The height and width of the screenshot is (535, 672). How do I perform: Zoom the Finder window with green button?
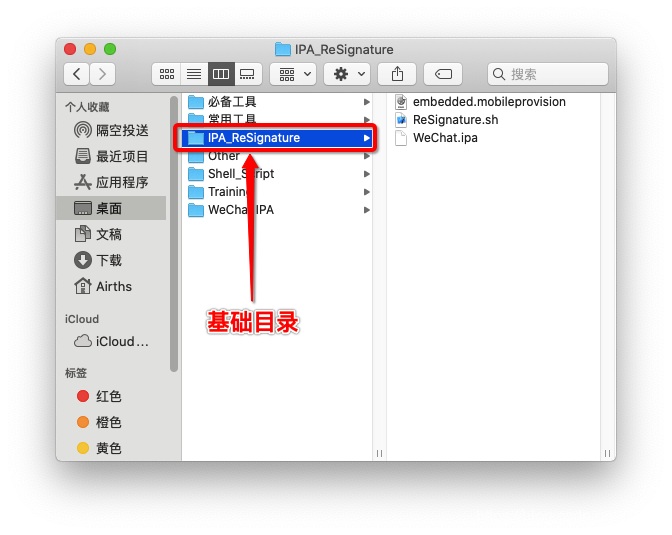[x=110, y=49]
